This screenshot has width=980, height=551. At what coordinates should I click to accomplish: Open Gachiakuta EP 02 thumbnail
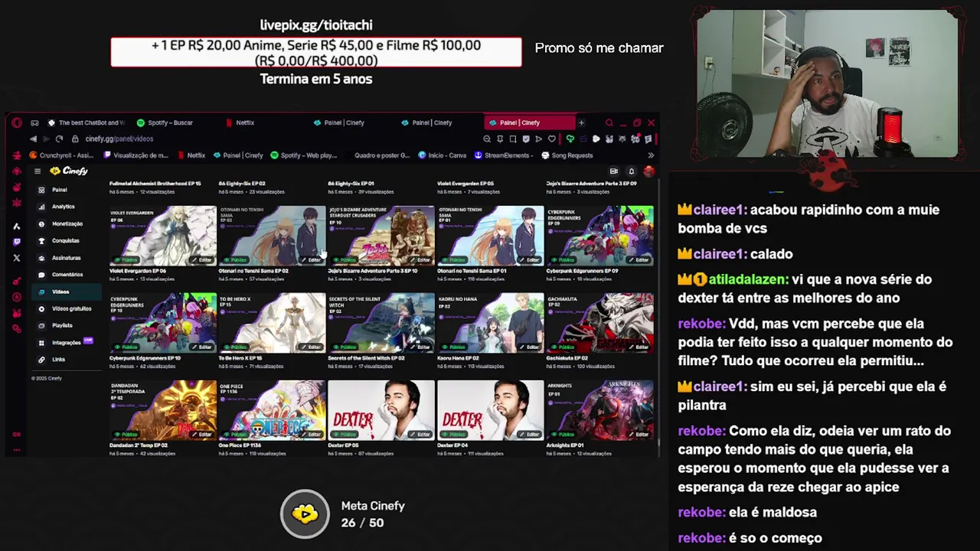599,323
